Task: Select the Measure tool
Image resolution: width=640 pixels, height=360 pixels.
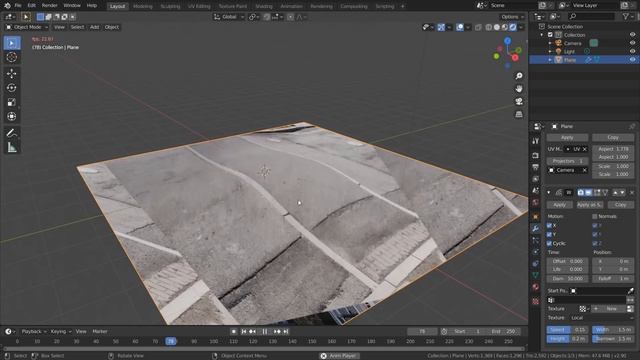Action: point(12,147)
